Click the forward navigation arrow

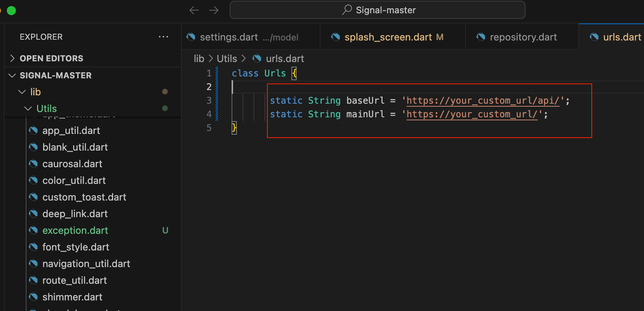click(x=214, y=10)
